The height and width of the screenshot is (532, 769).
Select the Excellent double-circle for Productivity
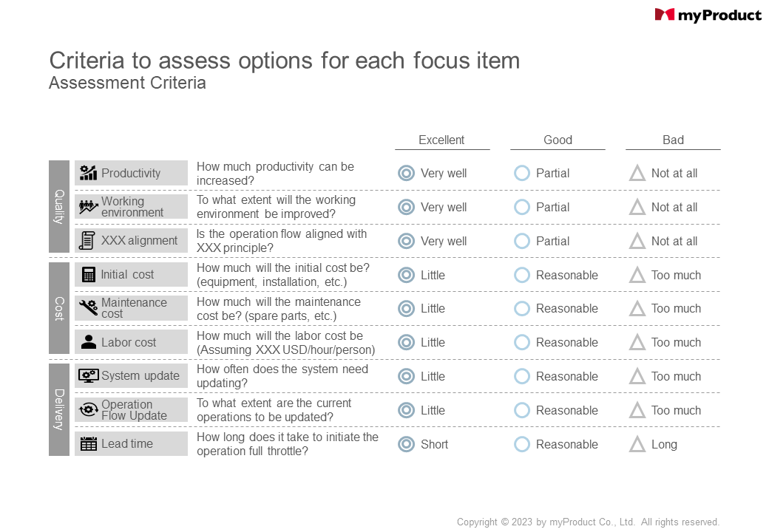pos(406,173)
